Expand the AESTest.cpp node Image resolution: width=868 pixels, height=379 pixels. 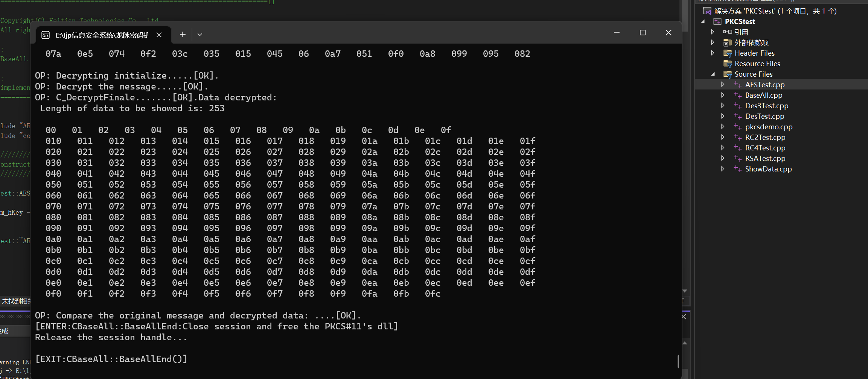click(x=723, y=85)
